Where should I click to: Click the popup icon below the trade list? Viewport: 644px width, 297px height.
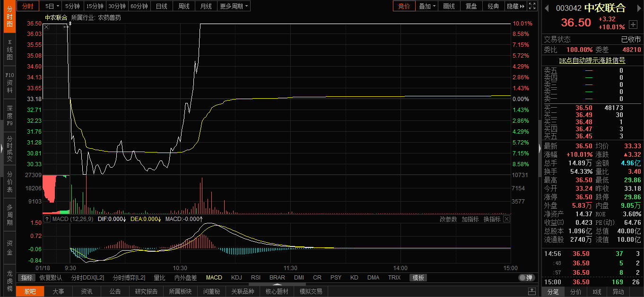pos(532,291)
